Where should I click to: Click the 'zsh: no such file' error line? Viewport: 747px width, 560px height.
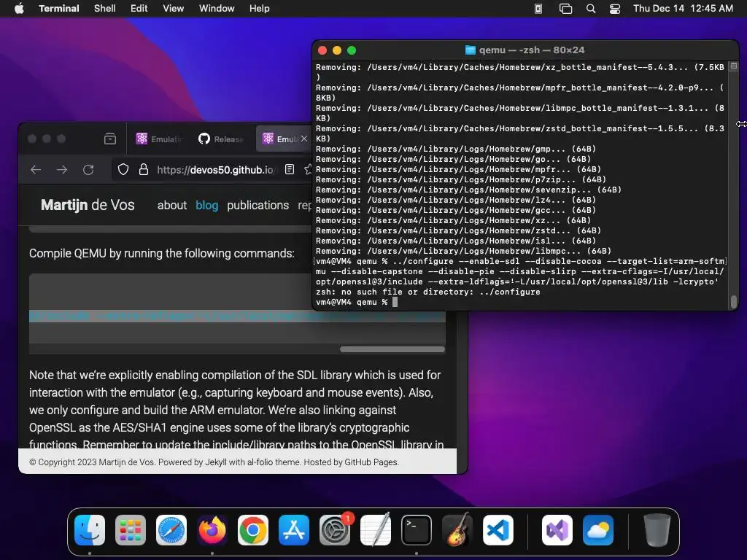(427, 292)
